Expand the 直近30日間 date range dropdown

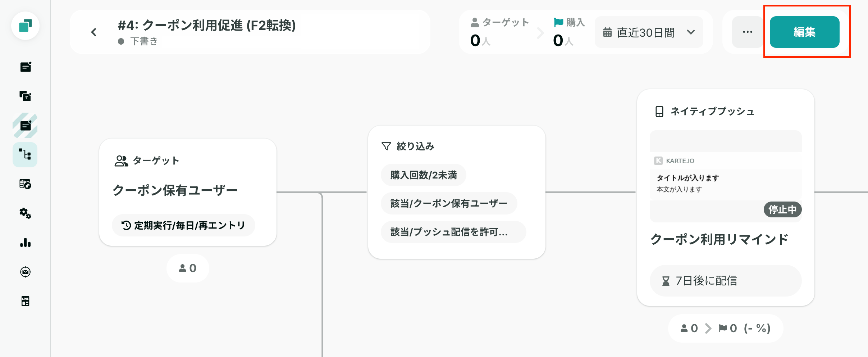(649, 32)
